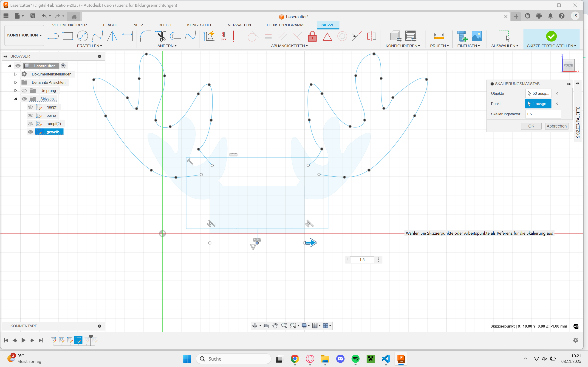Open the KONSTRUKTION workspace dropdown
Image resolution: width=588 pixels, height=367 pixels.
[x=24, y=35]
